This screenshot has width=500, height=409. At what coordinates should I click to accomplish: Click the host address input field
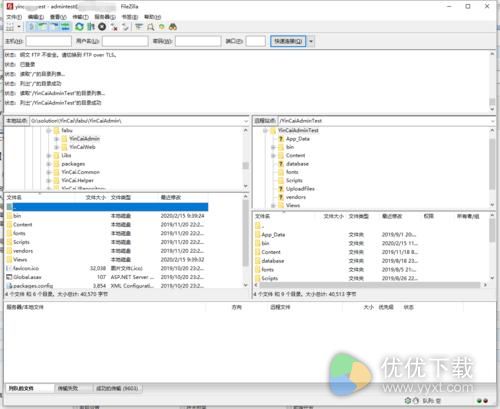point(49,41)
